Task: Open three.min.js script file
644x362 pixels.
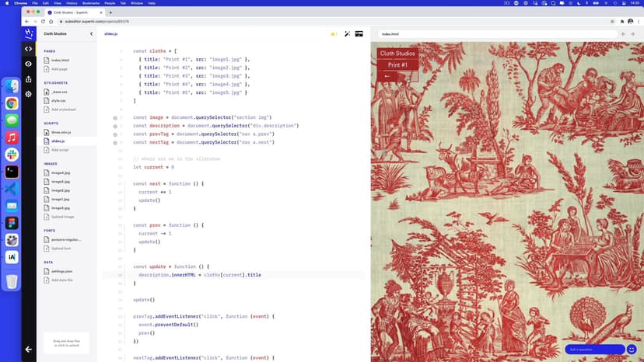Action: 61,133
